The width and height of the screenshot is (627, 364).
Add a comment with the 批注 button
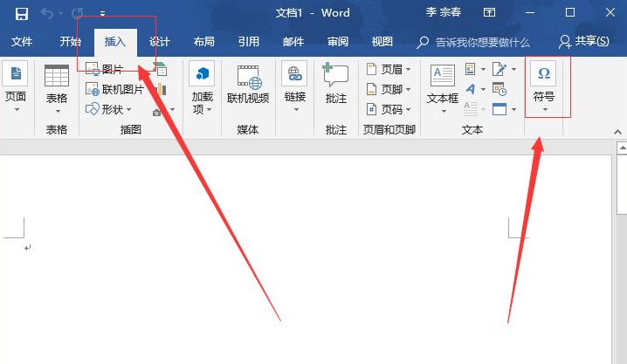point(336,85)
